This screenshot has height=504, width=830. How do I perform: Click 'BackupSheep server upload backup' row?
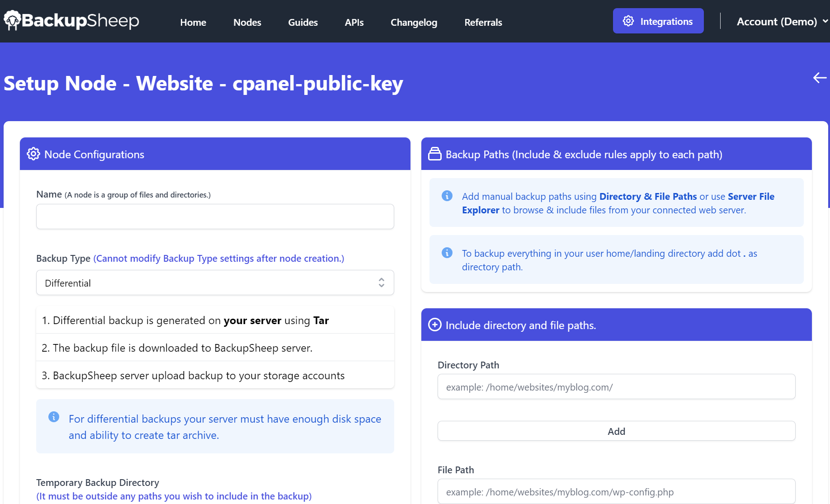[215, 375]
